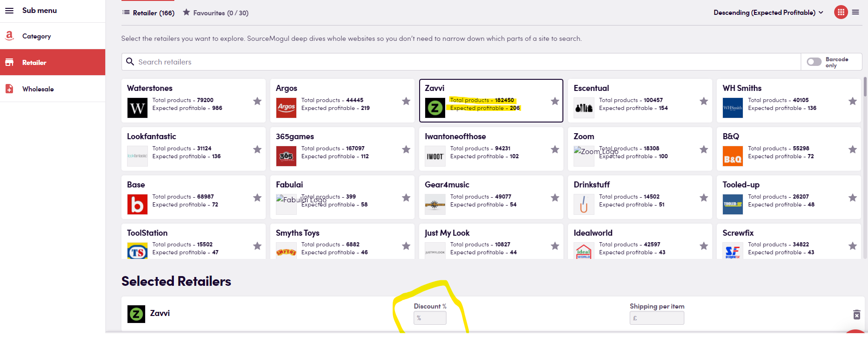Image resolution: width=868 pixels, height=348 pixels.
Task: Click the Search retailers field
Action: [461, 62]
